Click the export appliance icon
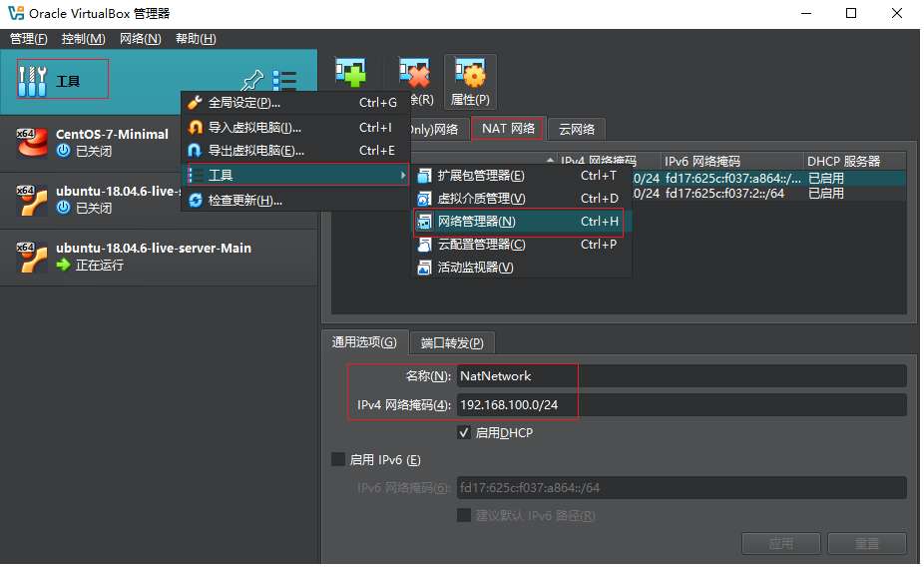This screenshot has height=567, width=924. (195, 151)
